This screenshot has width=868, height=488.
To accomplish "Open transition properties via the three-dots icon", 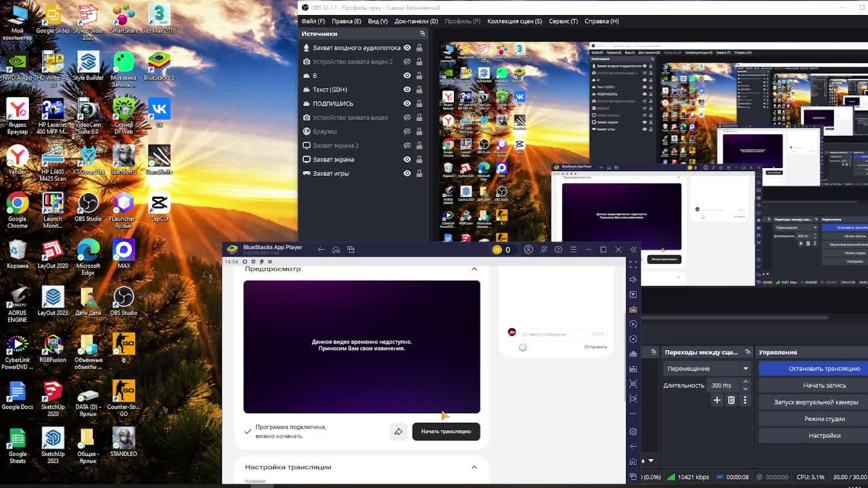I will point(745,400).
